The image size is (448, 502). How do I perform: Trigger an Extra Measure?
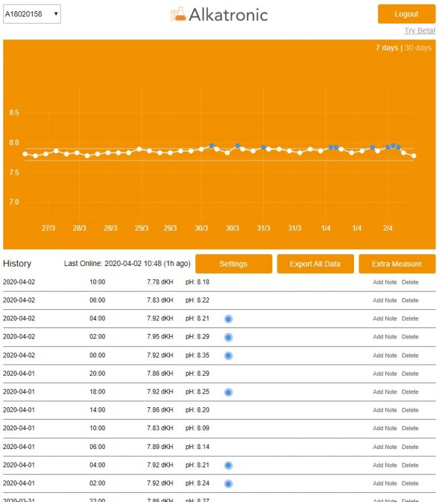tap(396, 264)
